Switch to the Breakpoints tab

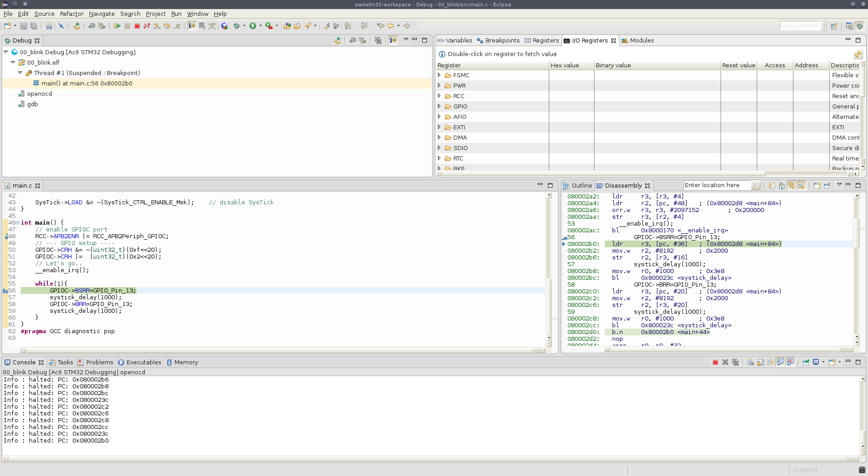[x=501, y=40]
